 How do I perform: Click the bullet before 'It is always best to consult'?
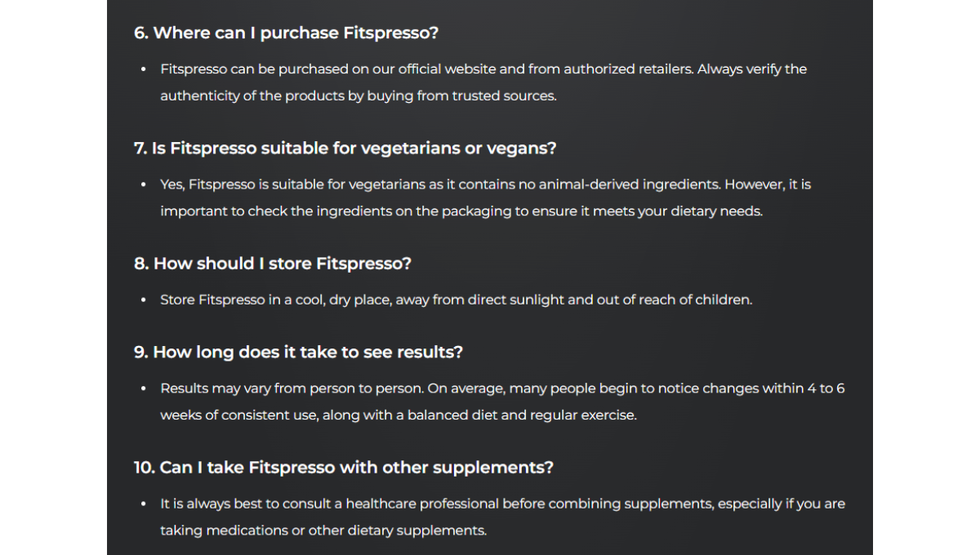pos(143,504)
